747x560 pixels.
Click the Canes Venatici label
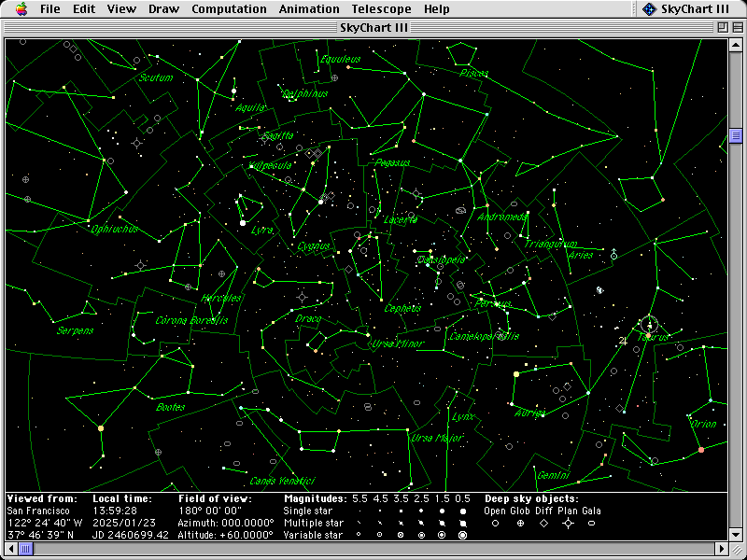282,481
